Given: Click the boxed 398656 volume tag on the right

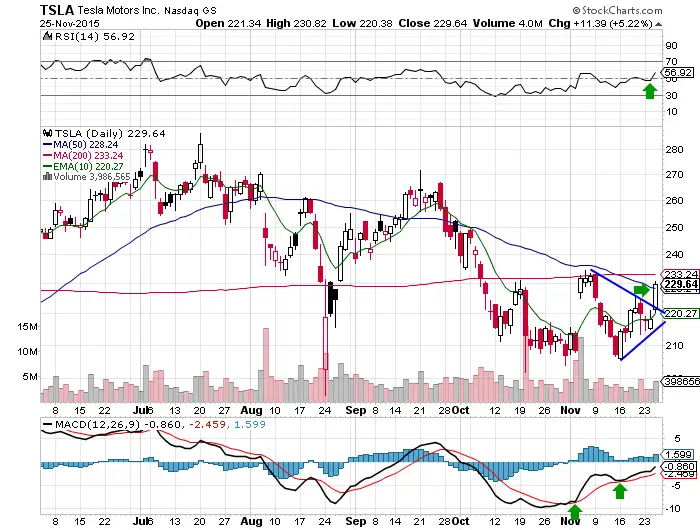Looking at the screenshot, I should tap(681, 381).
